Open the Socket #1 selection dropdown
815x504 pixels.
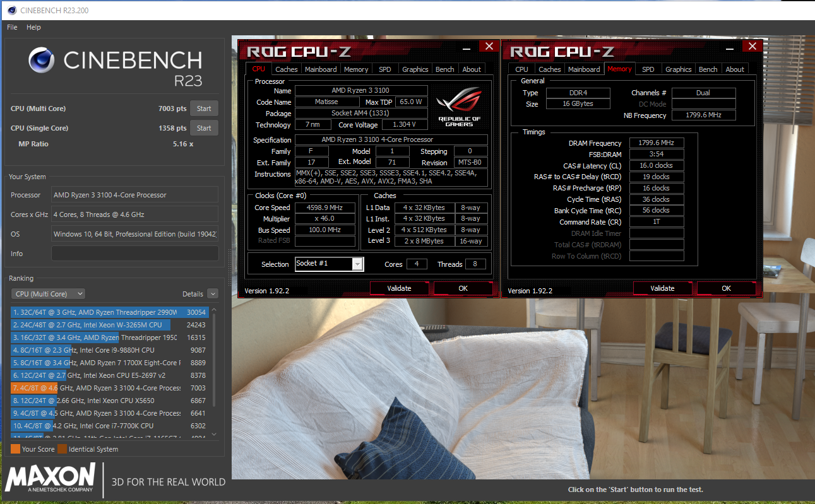coord(357,264)
